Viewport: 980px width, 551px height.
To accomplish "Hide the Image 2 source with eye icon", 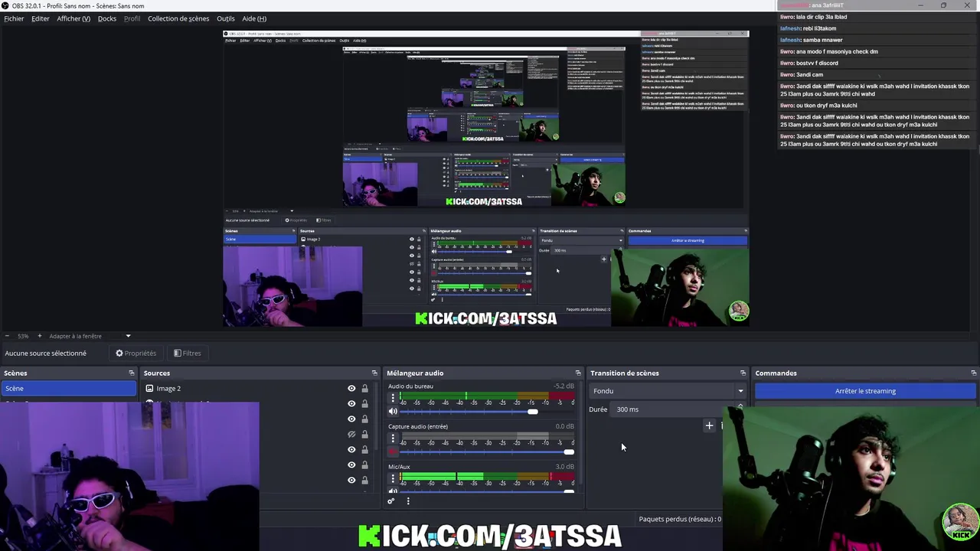I will (x=351, y=388).
